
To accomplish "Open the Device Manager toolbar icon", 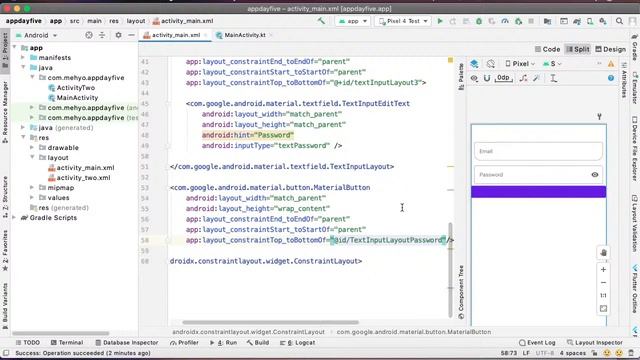I will (x=590, y=21).
